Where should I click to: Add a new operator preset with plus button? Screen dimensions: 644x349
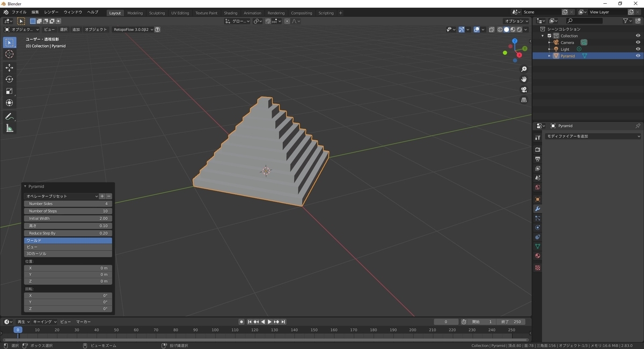tap(102, 197)
